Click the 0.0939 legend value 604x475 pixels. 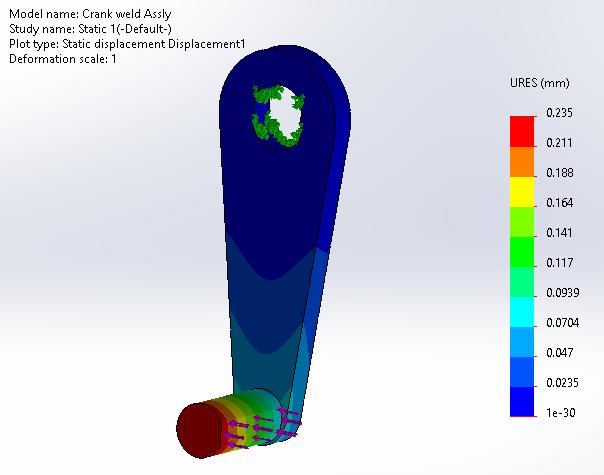pos(563,293)
